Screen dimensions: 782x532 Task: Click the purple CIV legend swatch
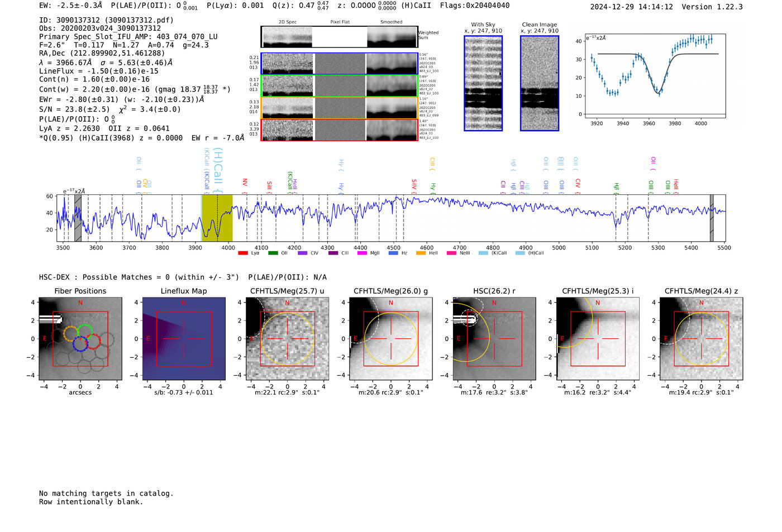(x=303, y=253)
